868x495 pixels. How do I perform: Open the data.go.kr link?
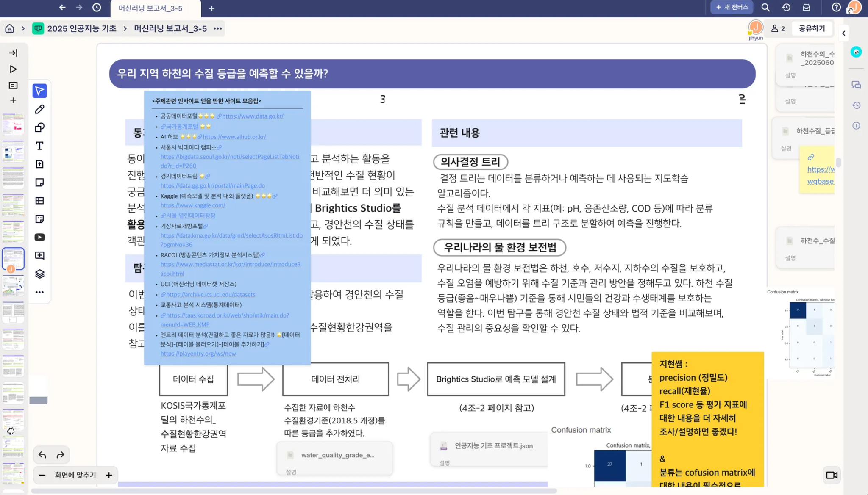[253, 116]
